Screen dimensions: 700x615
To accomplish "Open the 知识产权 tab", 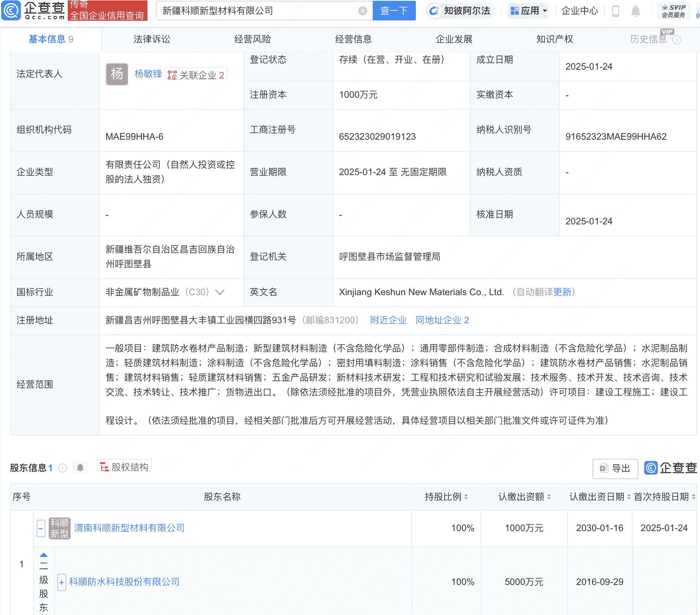I will pos(554,39).
